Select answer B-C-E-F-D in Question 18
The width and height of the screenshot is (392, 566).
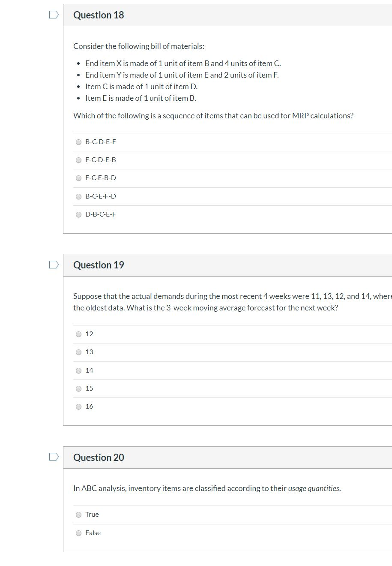[78, 196]
